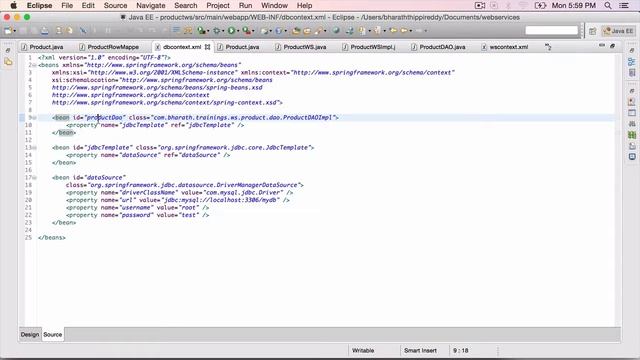
Task: Open the New file wizard icon
Action: click(7, 31)
